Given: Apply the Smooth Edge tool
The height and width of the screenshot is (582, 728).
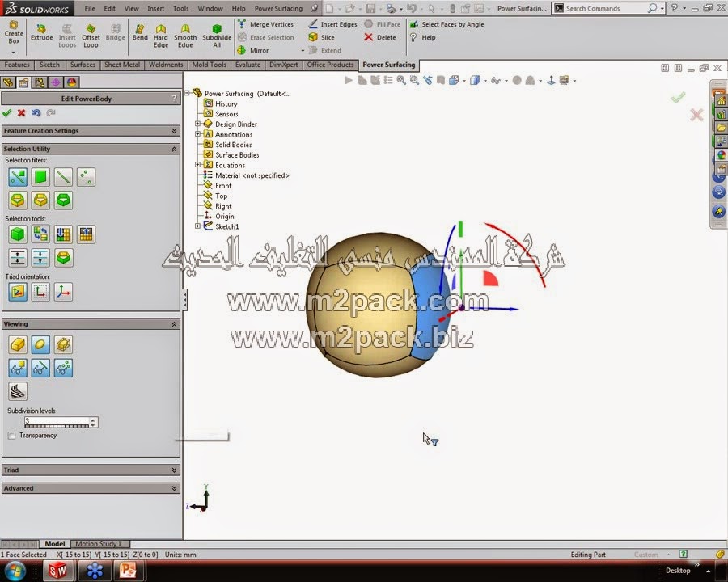Looking at the screenshot, I should click(185, 36).
